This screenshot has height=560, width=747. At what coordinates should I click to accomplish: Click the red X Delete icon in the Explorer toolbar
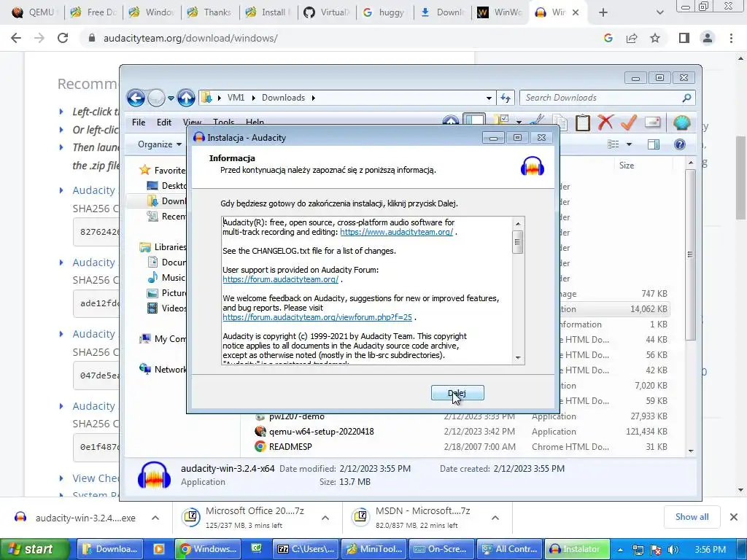605,122
